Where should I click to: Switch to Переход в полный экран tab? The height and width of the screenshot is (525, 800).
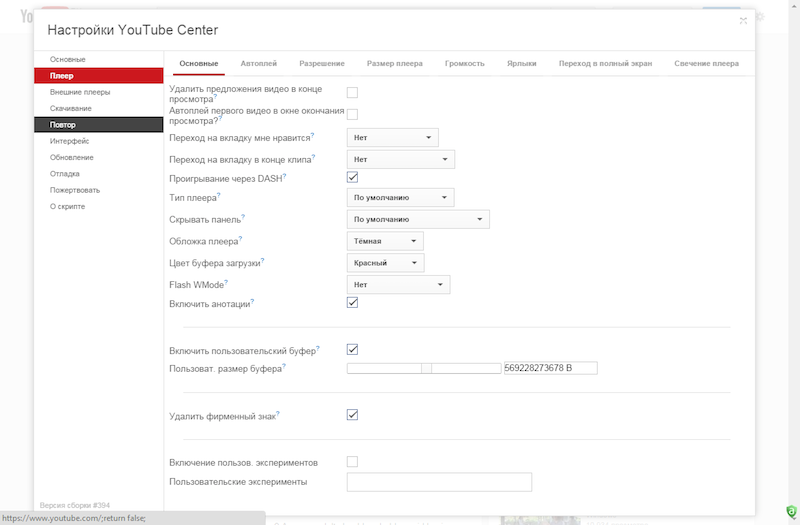(606, 64)
